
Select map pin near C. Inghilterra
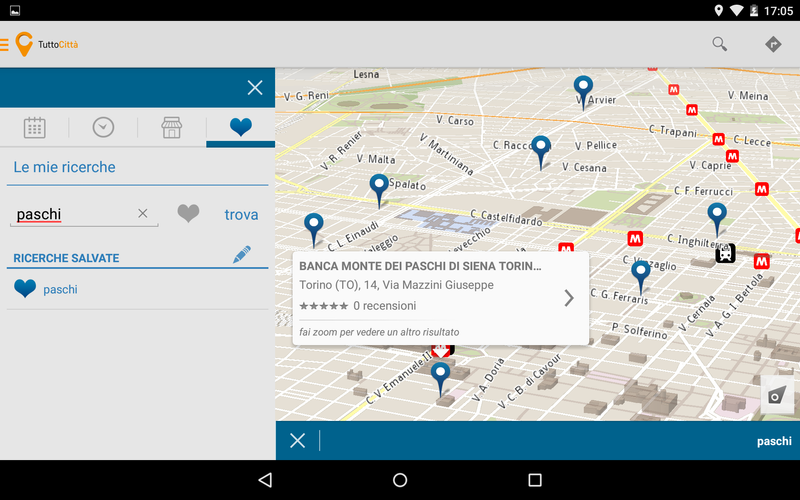point(717,219)
